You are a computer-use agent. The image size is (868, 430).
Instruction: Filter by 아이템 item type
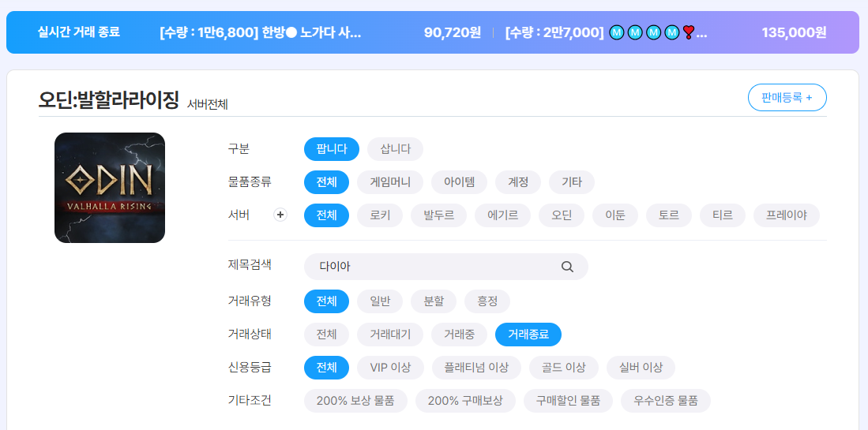coord(460,182)
